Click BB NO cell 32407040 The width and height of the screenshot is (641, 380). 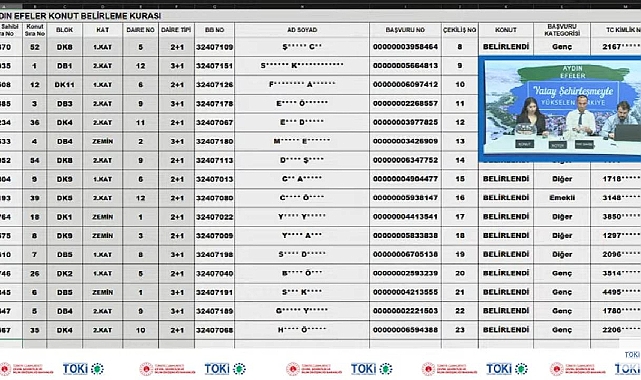coord(215,273)
